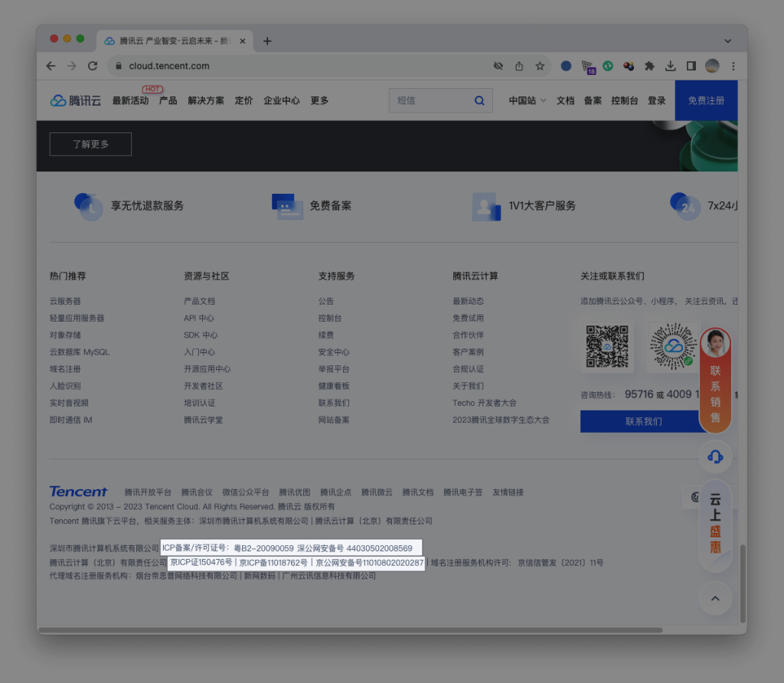
Task: Click the extension icon with 18 badge
Action: pyautogui.click(x=588, y=67)
